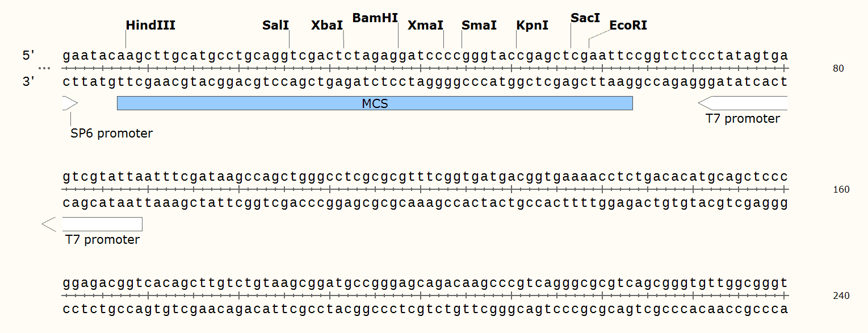Click the HindIII restriction site label
Screen dimensions: 868x333
(150, 26)
